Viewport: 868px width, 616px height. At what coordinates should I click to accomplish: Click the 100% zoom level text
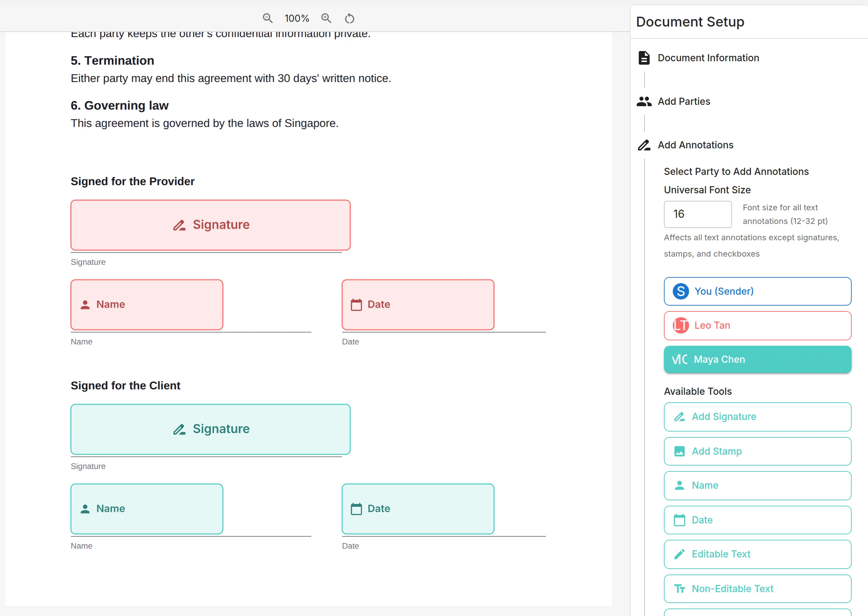click(297, 18)
